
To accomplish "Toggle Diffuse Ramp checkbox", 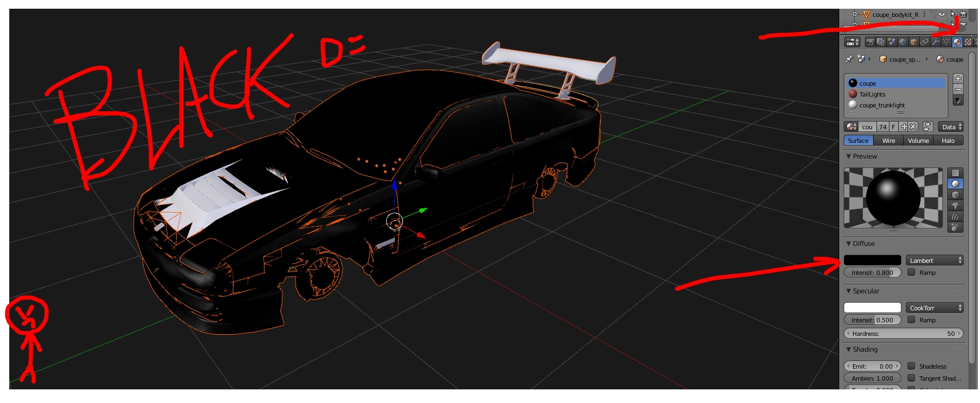I will 911,272.
